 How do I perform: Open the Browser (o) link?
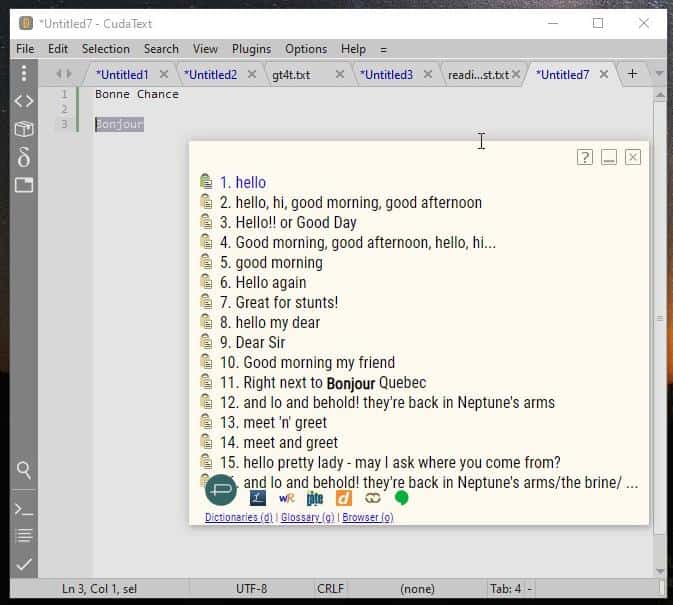tap(368, 517)
